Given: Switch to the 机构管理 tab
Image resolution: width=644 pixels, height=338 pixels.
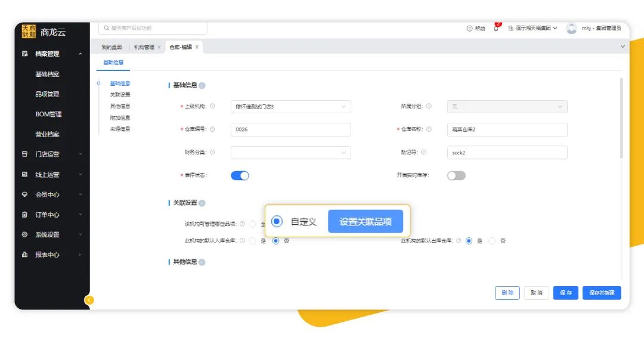Looking at the screenshot, I should coord(144,47).
